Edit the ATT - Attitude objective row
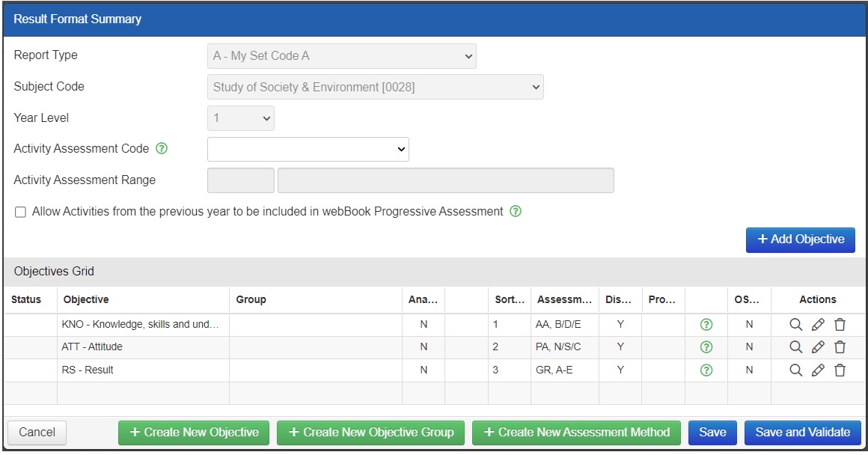 coord(818,347)
